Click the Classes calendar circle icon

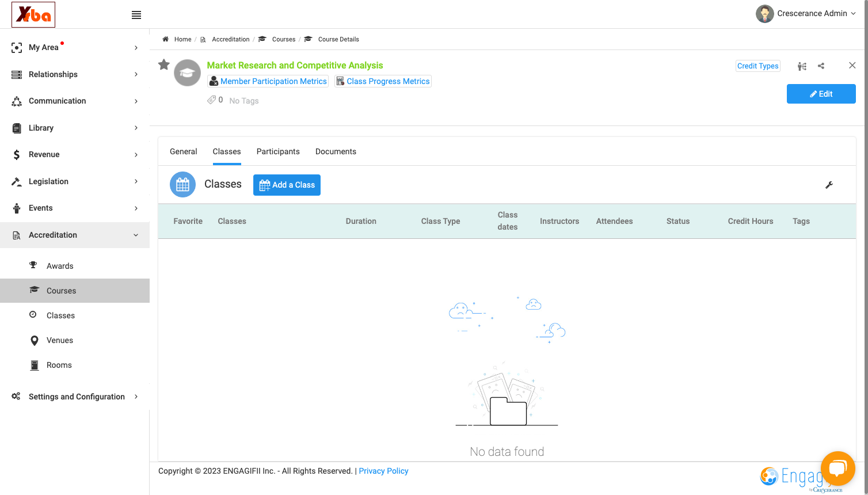[x=182, y=185]
